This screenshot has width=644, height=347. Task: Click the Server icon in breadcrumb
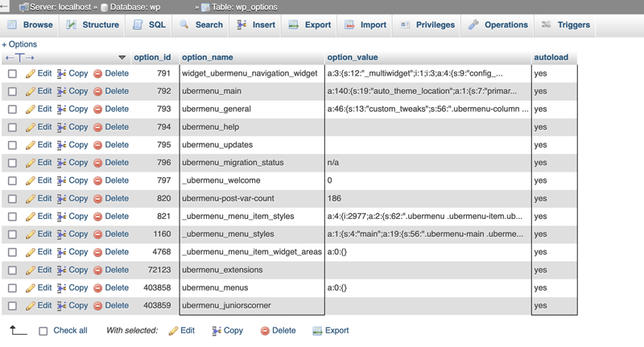tap(24, 7)
